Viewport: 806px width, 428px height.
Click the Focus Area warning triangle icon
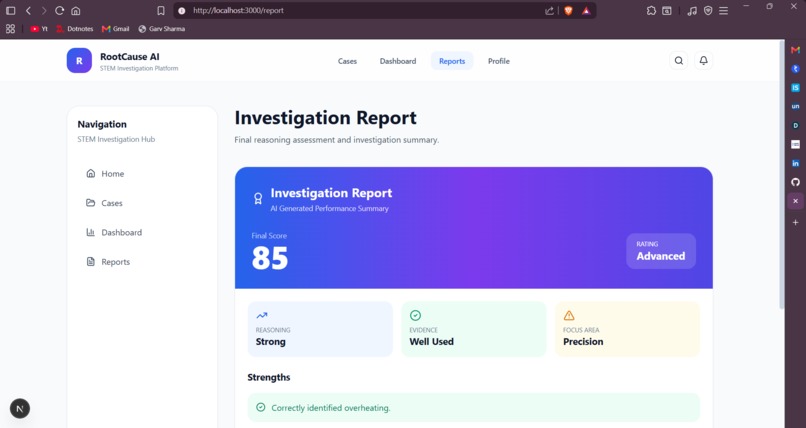click(569, 315)
